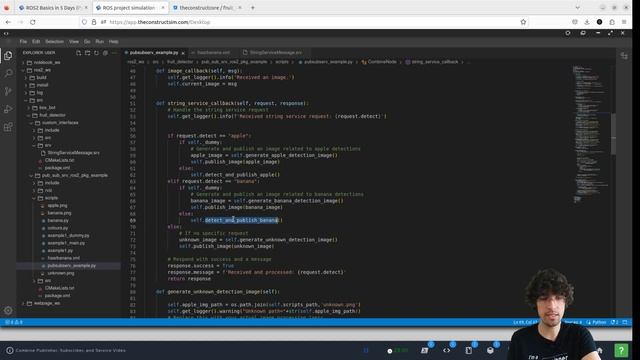
Task: Expand the build folder
Action: [42, 78]
